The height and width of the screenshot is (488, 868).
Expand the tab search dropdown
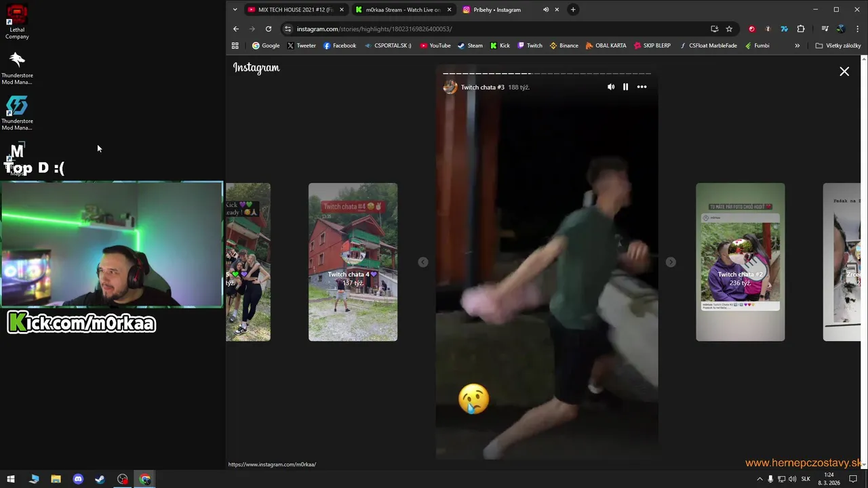coord(235,9)
